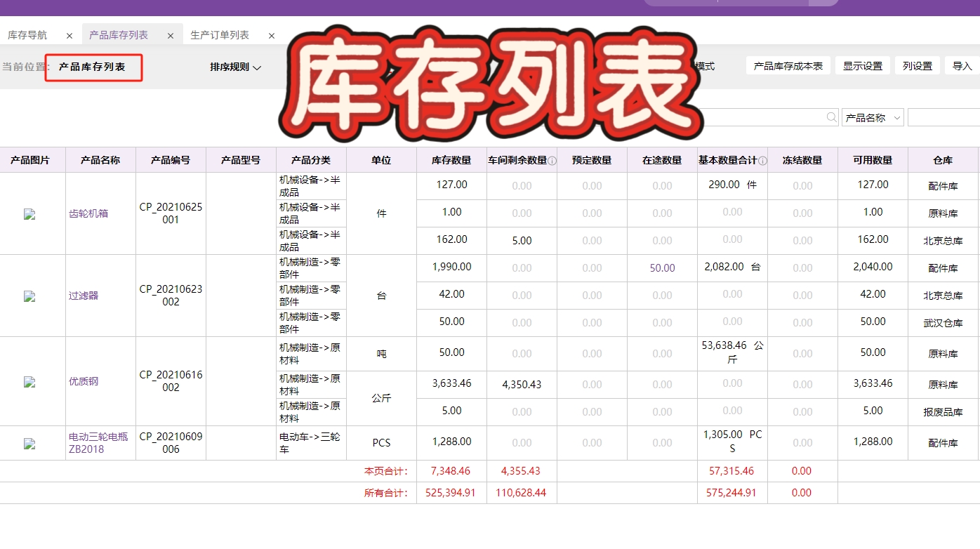The width and height of the screenshot is (980, 549).
Task: Close the 生产订单列表 tab
Action: pyautogui.click(x=272, y=36)
